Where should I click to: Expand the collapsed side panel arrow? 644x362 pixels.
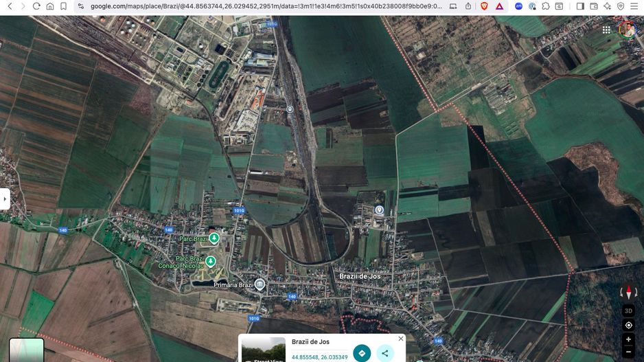(x=5, y=199)
